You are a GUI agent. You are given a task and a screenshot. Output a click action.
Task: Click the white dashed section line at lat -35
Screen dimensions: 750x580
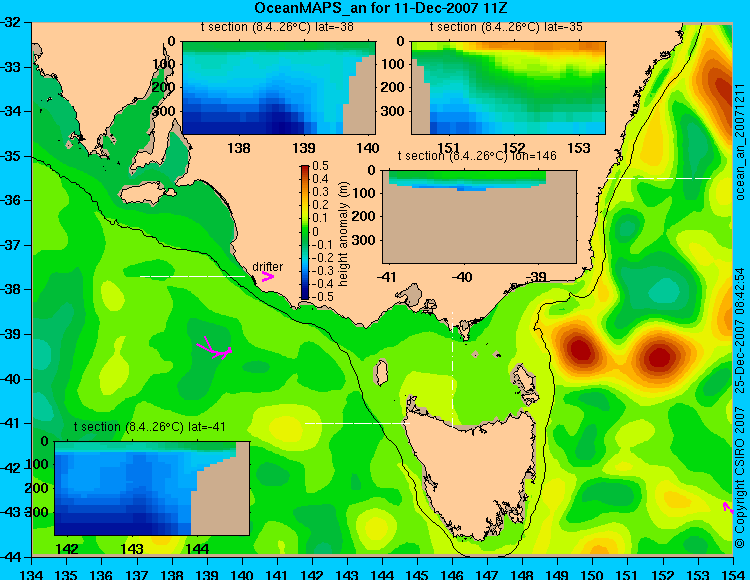659,178
